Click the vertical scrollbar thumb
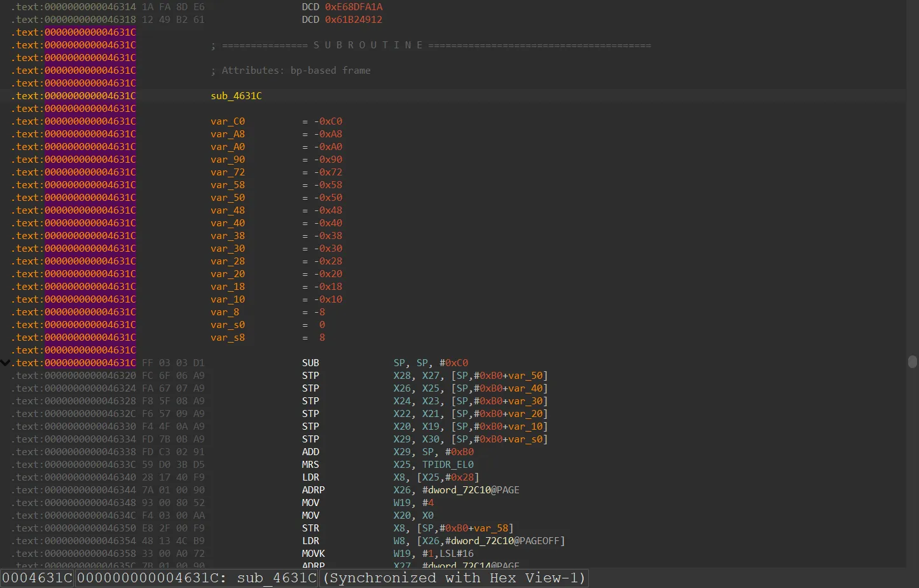 (x=912, y=362)
